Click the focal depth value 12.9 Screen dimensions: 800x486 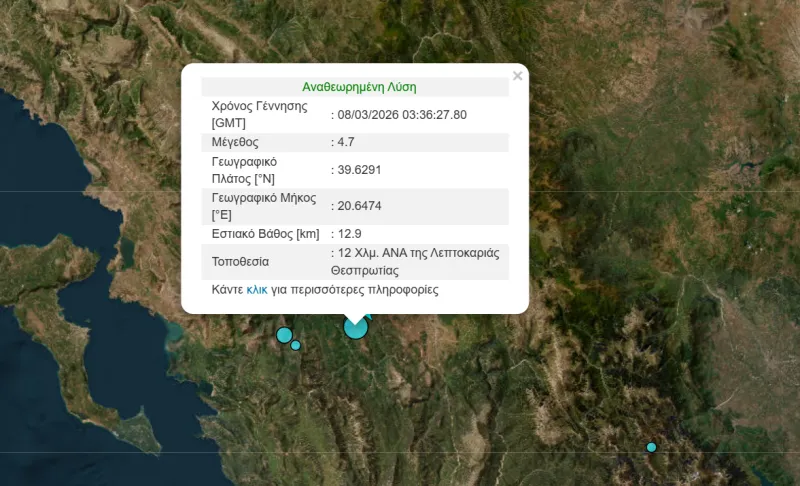click(350, 234)
